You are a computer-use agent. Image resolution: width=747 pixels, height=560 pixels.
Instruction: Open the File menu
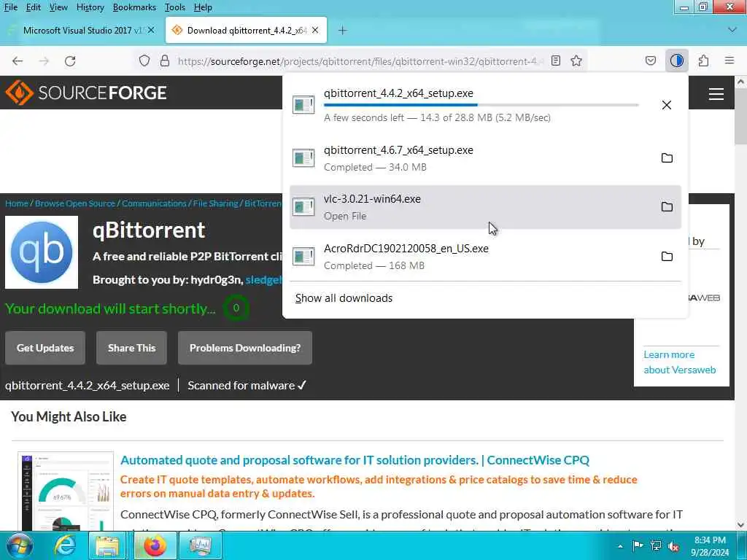(x=10, y=7)
